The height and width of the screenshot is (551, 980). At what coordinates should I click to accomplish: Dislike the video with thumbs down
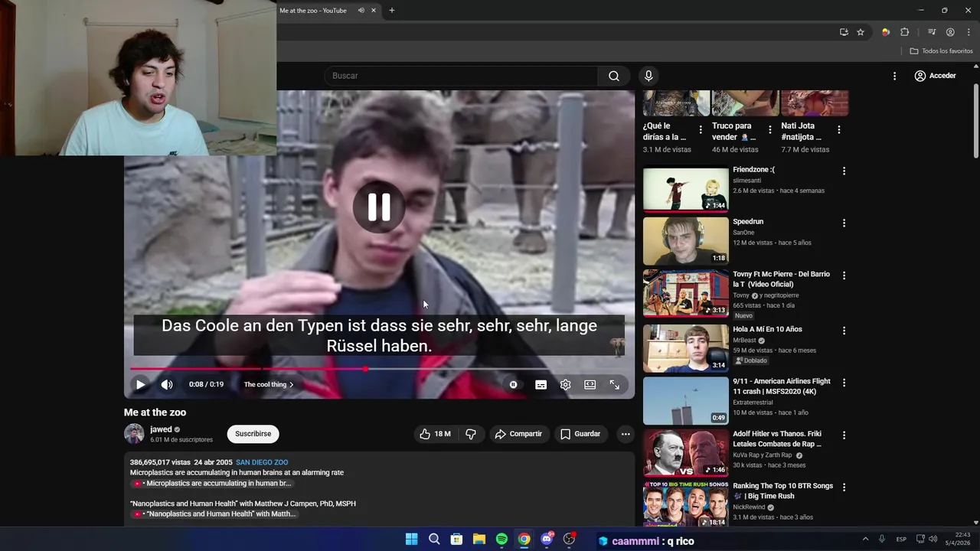(x=471, y=434)
